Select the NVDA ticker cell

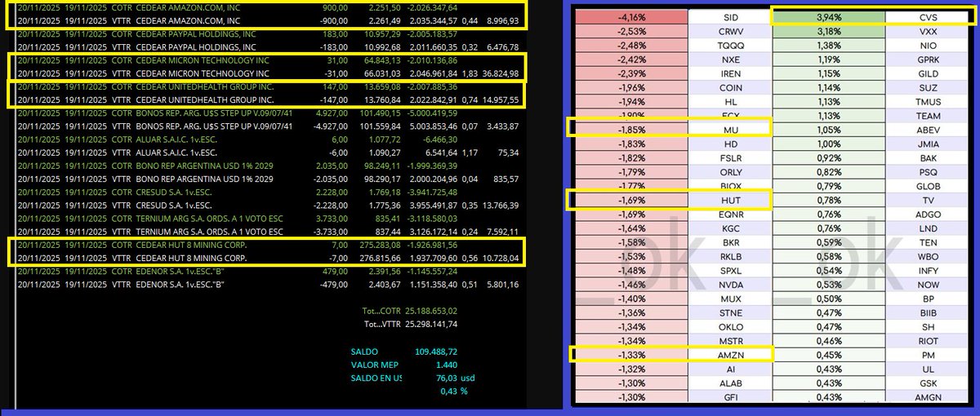730,285
